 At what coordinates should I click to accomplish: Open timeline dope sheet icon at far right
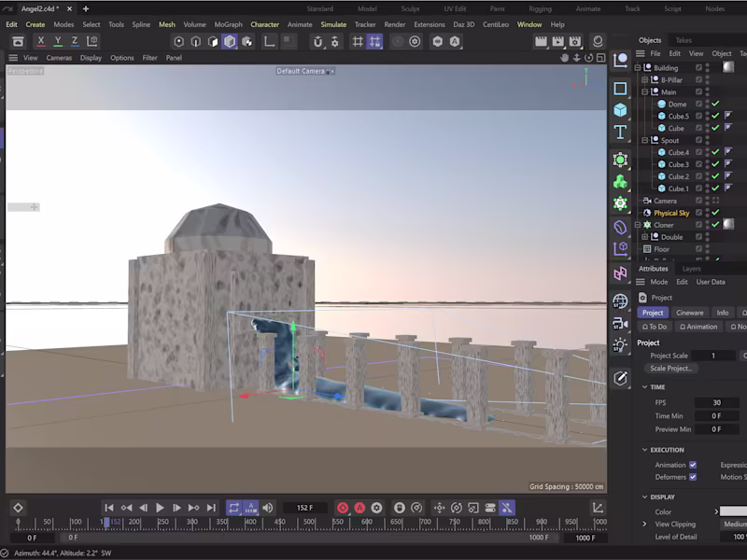tap(598, 508)
